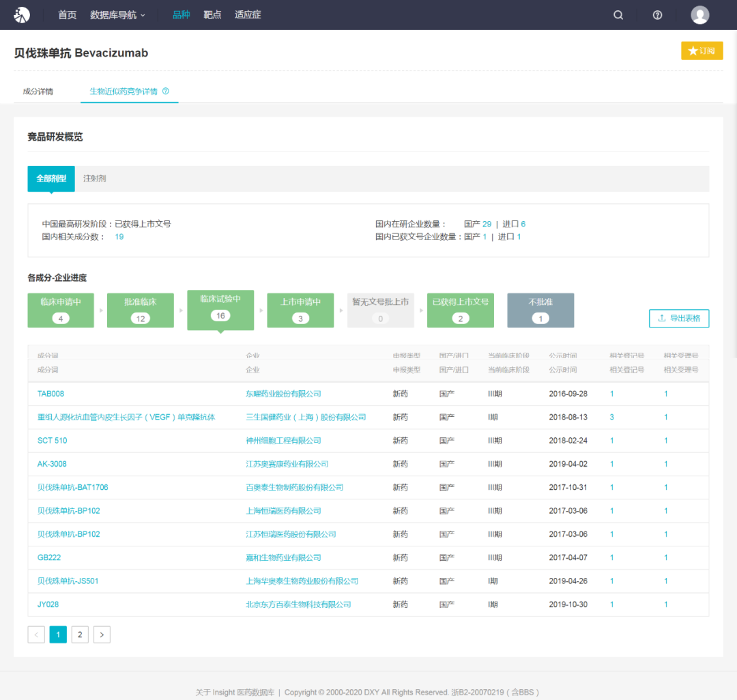This screenshot has width=737, height=700.
Task: Click the Insight logo icon
Action: (x=22, y=15)
